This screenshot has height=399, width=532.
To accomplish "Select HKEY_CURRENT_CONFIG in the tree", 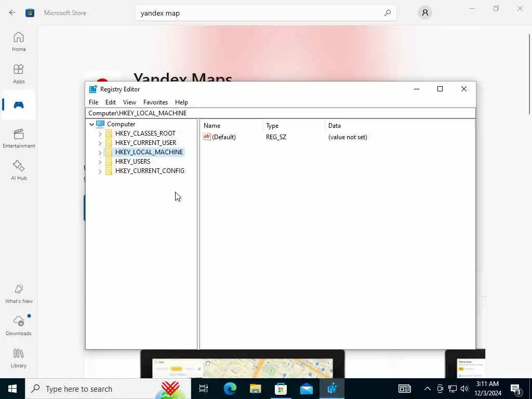I will tap(150, 170).
